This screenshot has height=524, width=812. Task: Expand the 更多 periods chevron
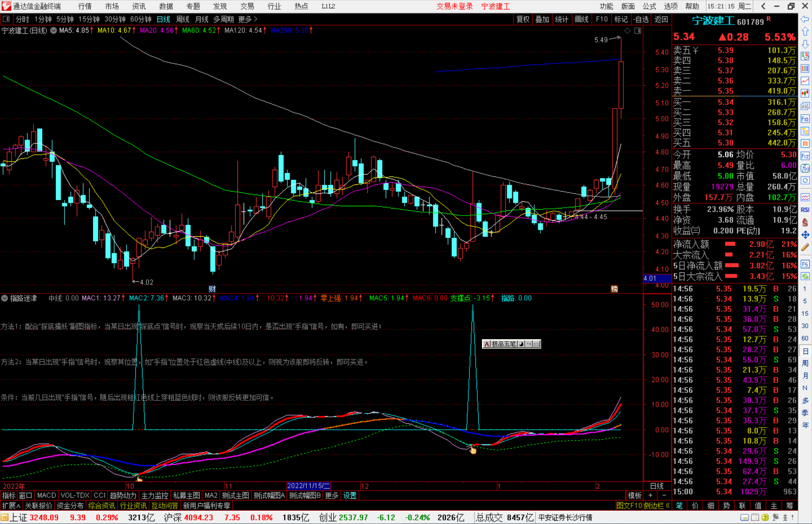point(256,19)
